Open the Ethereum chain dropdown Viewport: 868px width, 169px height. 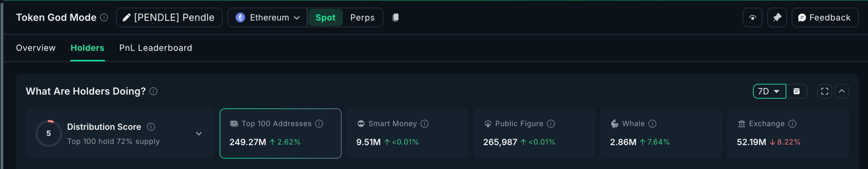(268, 17)
